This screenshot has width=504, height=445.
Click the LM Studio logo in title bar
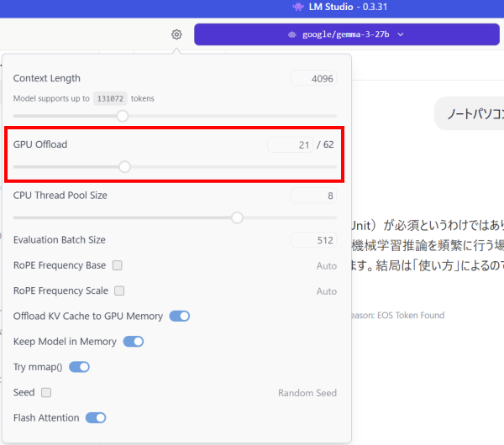coord(297,8)
